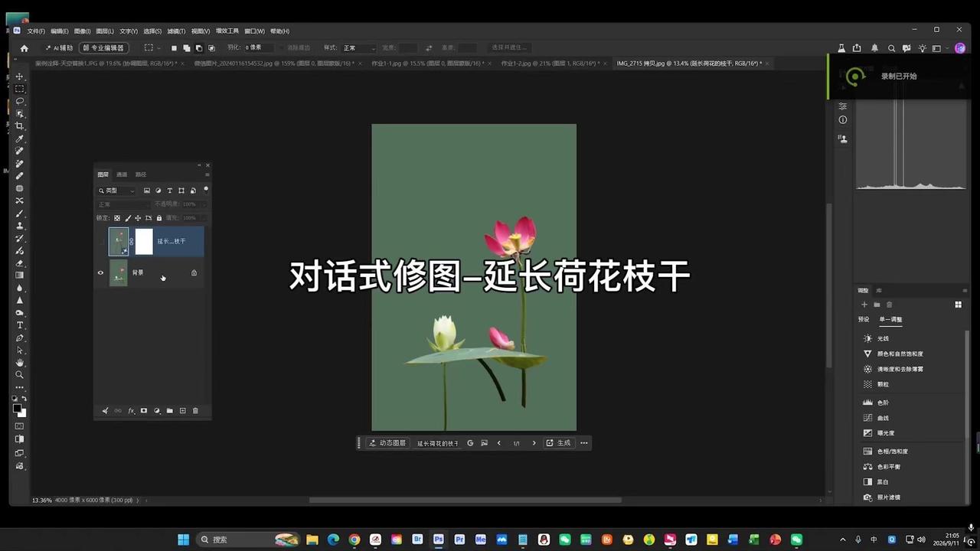Image resolution: width=980 pixels, height=551 pixels.
Task: Toggle visibility of 背景 layer
Action: [100, 272]
